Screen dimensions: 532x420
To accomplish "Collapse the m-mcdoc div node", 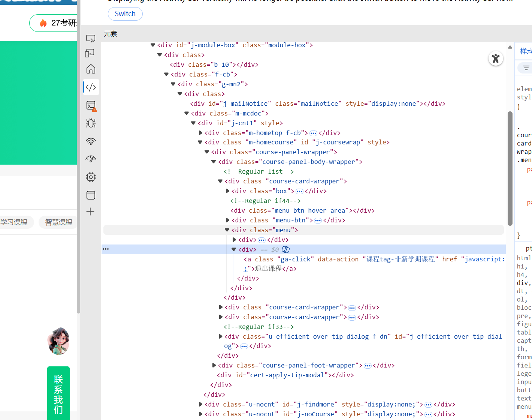I will (187, 113).
